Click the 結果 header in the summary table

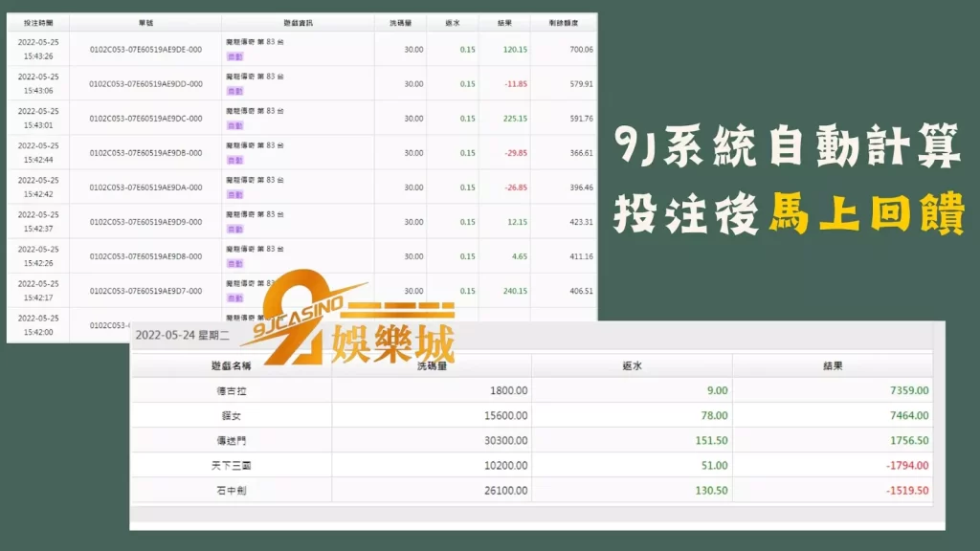pyautogui.click(x=833, y=366)
